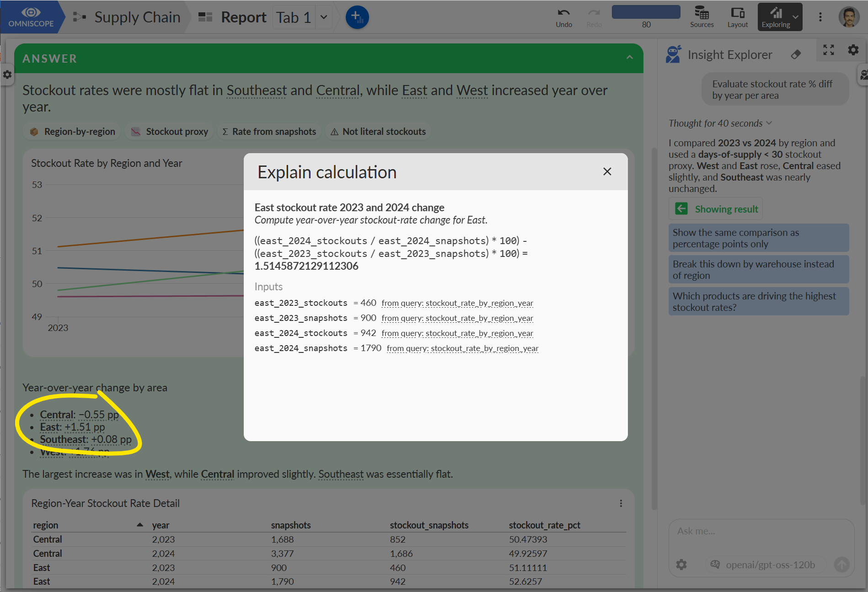This screenshot has height=592, width=868.
Task: Click the Stockout proxy tag
Action: coord(169,132)
